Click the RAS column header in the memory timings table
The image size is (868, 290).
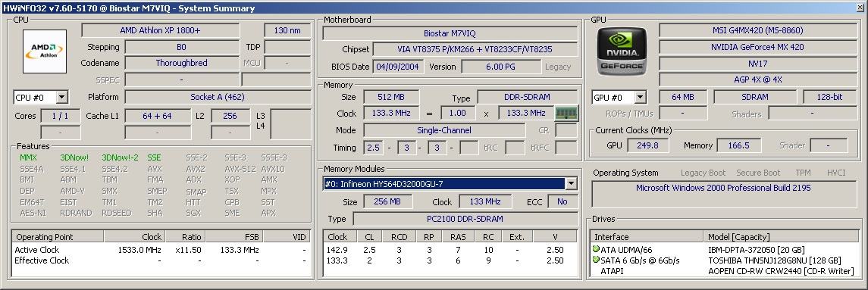coord(458,237)
